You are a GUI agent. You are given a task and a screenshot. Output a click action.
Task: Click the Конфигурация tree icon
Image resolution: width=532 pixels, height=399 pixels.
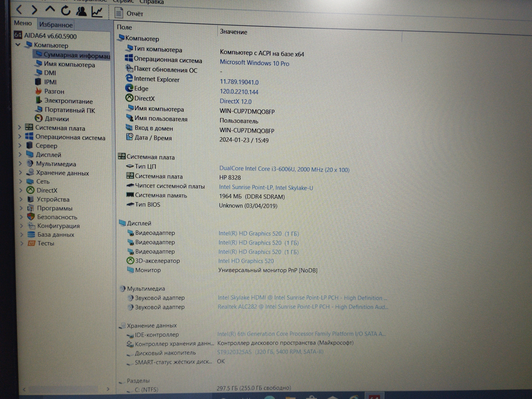[31, 226]
